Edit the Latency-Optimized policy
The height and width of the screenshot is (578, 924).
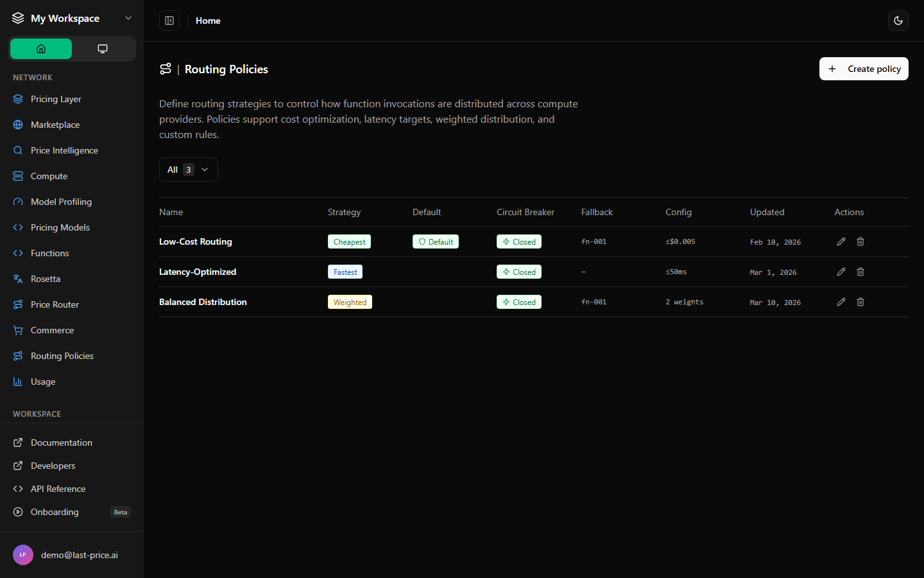click(841, 272)
